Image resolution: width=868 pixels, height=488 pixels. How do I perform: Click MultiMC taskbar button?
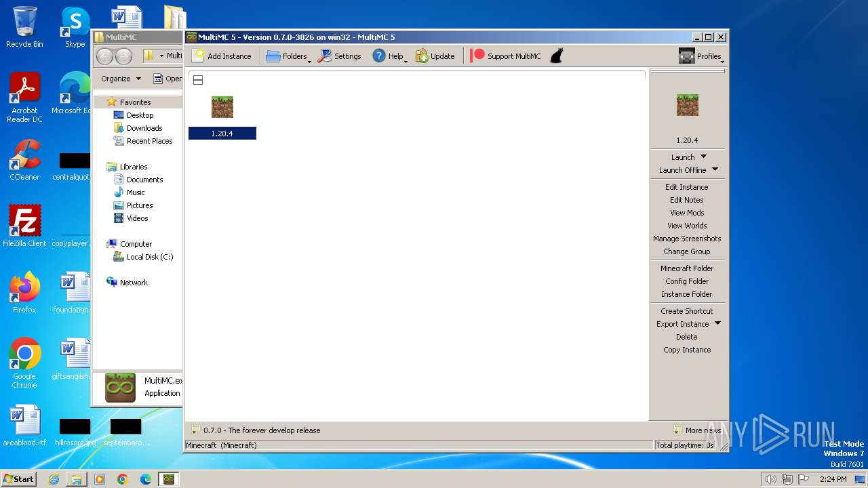pos(168,479)
